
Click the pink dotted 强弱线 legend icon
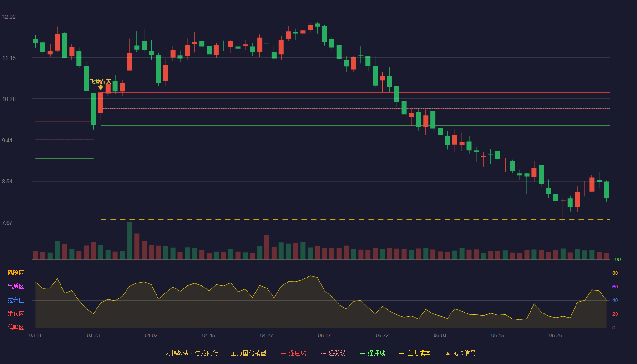[324, 353]
